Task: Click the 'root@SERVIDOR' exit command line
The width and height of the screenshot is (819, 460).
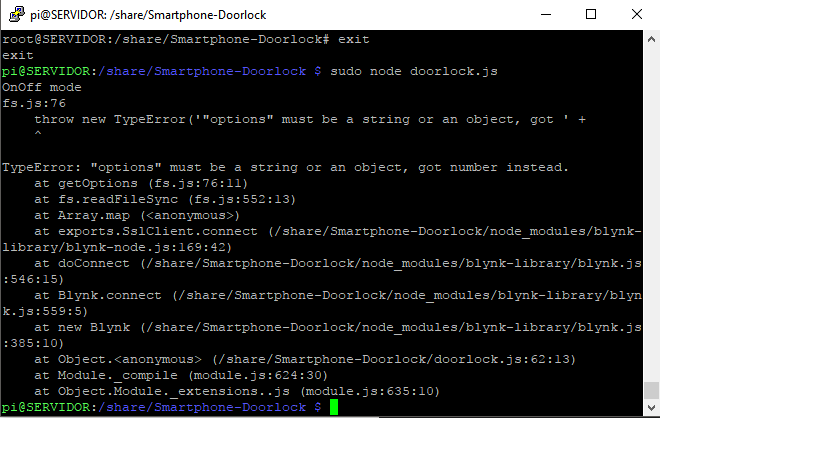Action: click(x=185, y=40)
